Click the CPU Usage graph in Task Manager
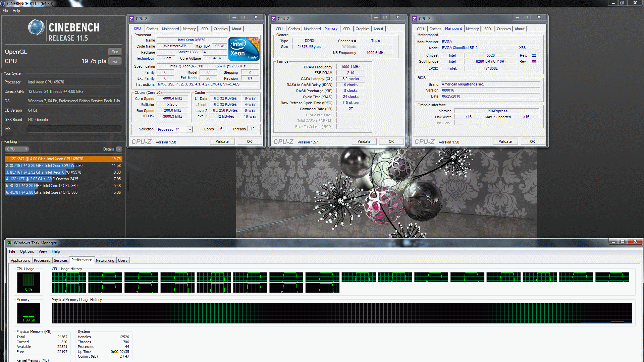The width and height of the screenshot is (644, 362). point(29,282)
